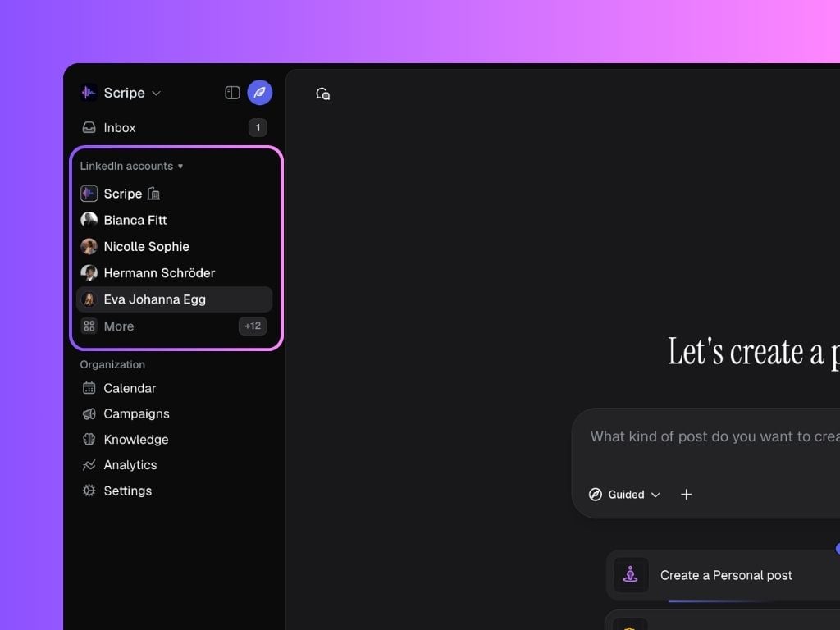Screen dimensions: 840x630
Task: Click Eva Johanna Egg's avatar
Action: (x=89, y=299)
